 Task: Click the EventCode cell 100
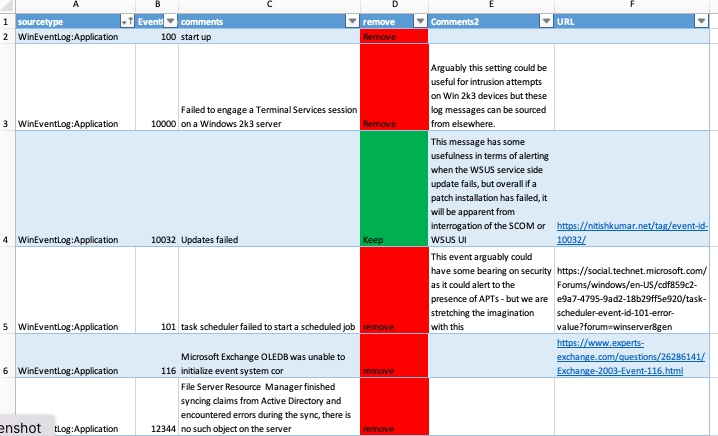157,37
